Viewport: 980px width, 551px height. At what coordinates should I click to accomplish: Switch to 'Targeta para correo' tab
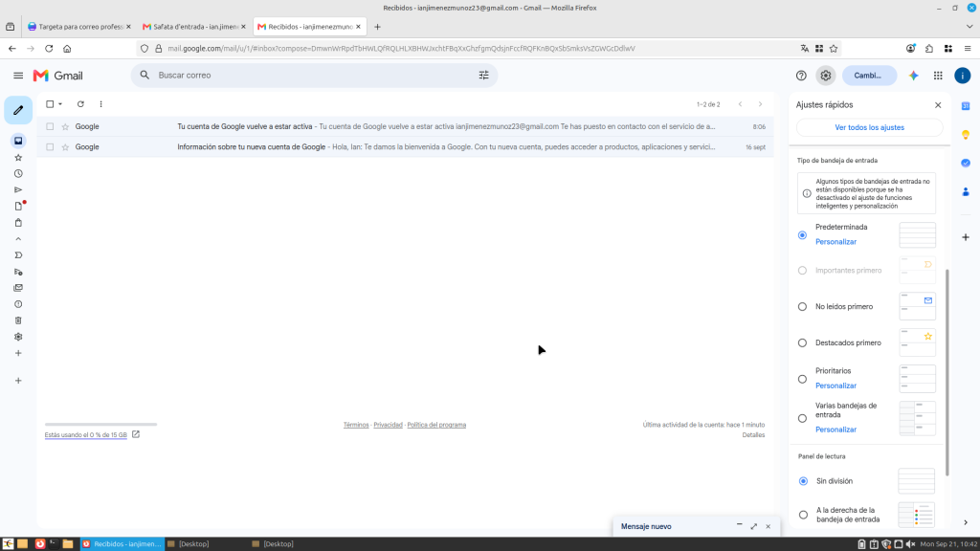79,27
